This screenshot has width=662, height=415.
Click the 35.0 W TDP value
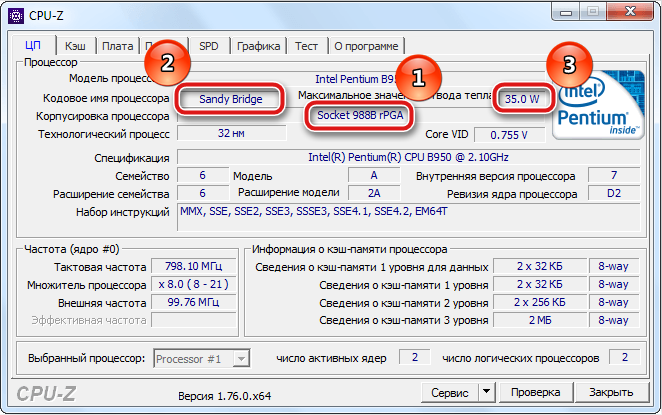[522, 99]
